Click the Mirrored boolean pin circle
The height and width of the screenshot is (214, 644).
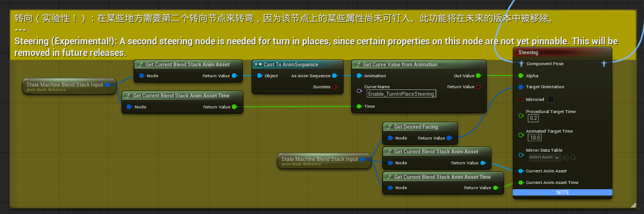(x=521, y=99)
